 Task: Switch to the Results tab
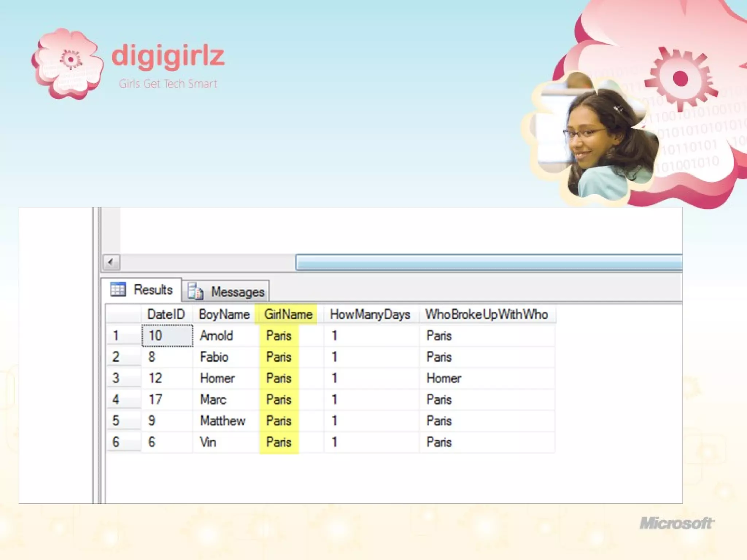(x=152, y=290)
